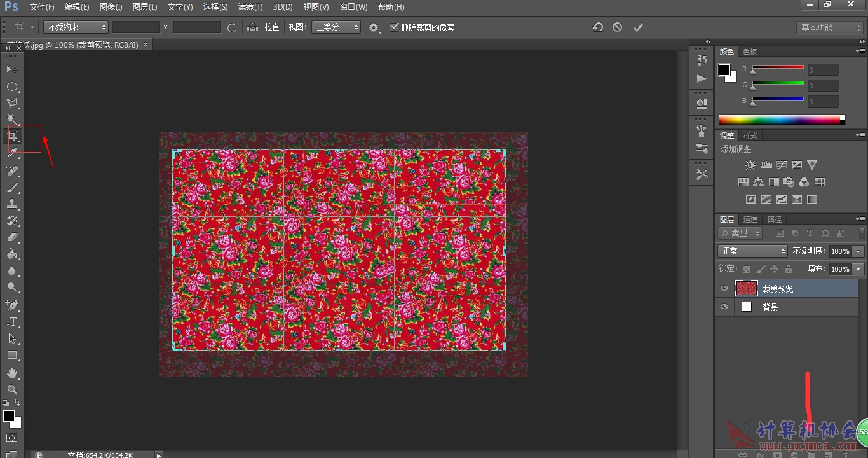The height and width of the screenshot is (458, 868).
Task: Select the Crop tool in toolbox
Action: 12,136
